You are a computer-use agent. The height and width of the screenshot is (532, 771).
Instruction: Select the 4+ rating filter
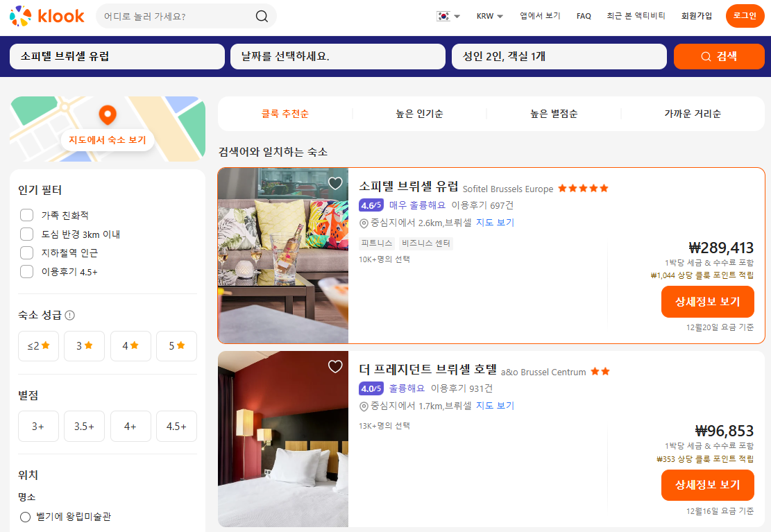coord(130,427)
